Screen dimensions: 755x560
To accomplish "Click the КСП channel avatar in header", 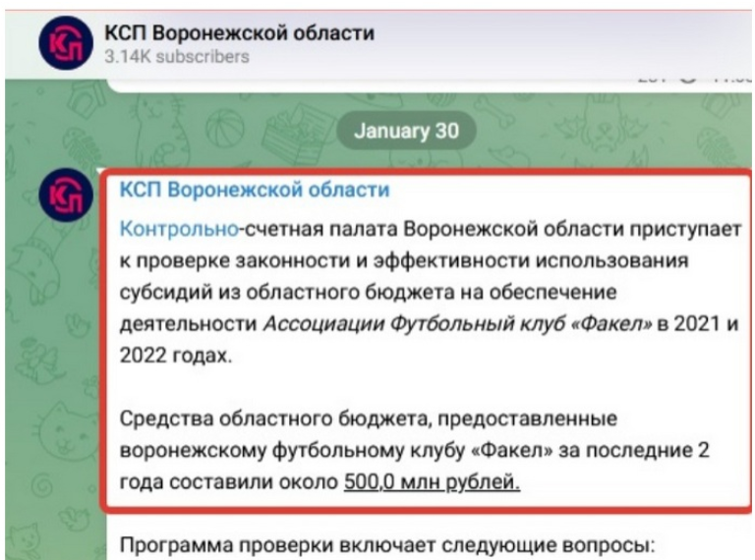I will [x=66, y=44].
